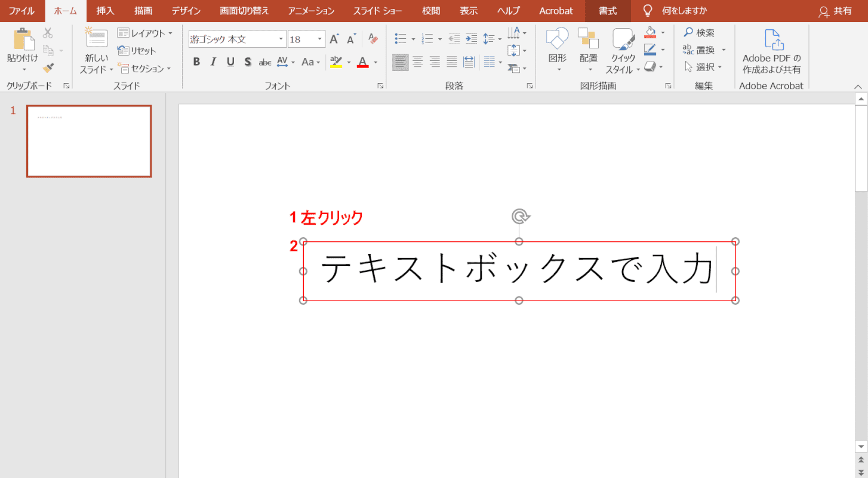Collapse the ribbon with the chevron
Screen dimensions: 868x478
coord(858,87)
